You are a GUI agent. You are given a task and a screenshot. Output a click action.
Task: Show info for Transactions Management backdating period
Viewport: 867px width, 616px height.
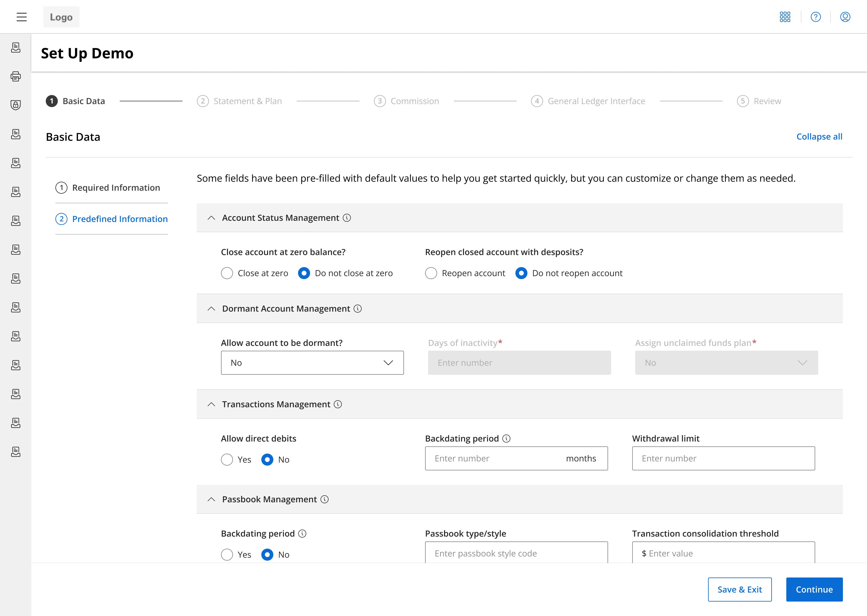click(x=506, y=439)
